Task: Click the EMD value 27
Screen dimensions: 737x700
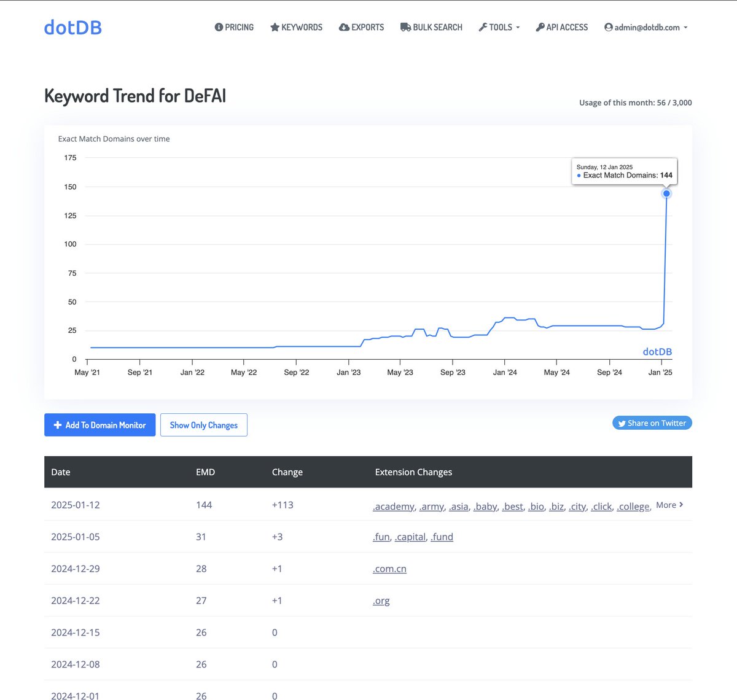Action: click(x=201, y=601)
